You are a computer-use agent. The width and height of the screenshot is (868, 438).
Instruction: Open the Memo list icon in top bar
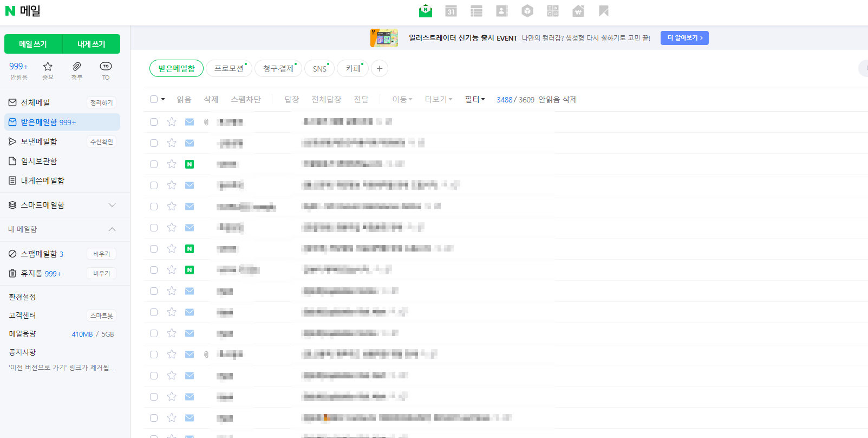(x=477, y=11)
